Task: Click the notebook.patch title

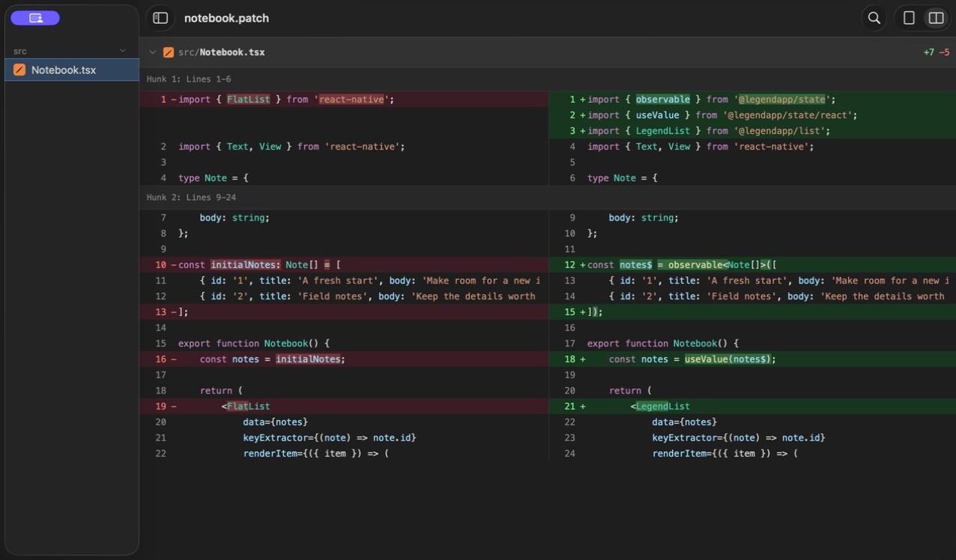Action: click(x=226, y=18)
